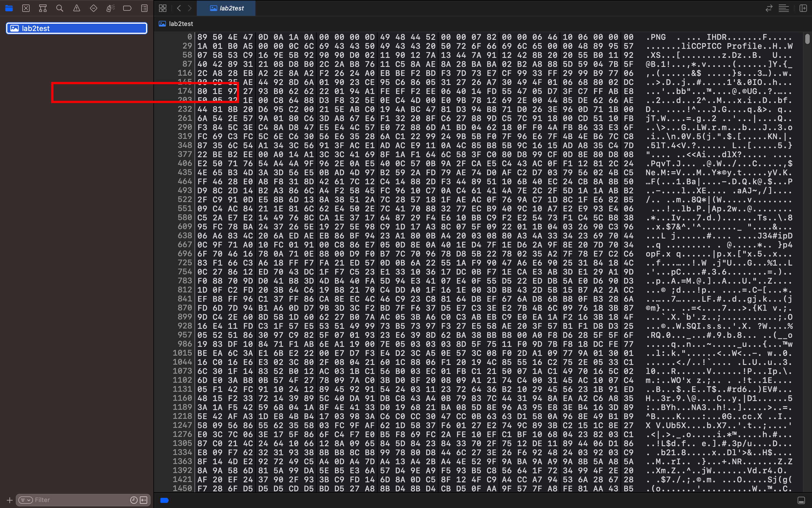812x508 pixels.
Task: Open the Symbol navigator hierarchy icon
Action: tap(43, 8)
